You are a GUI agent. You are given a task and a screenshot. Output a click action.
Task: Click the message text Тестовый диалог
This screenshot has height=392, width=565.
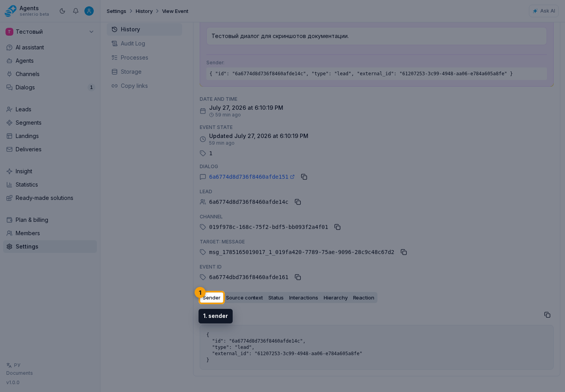pos(280,36)
